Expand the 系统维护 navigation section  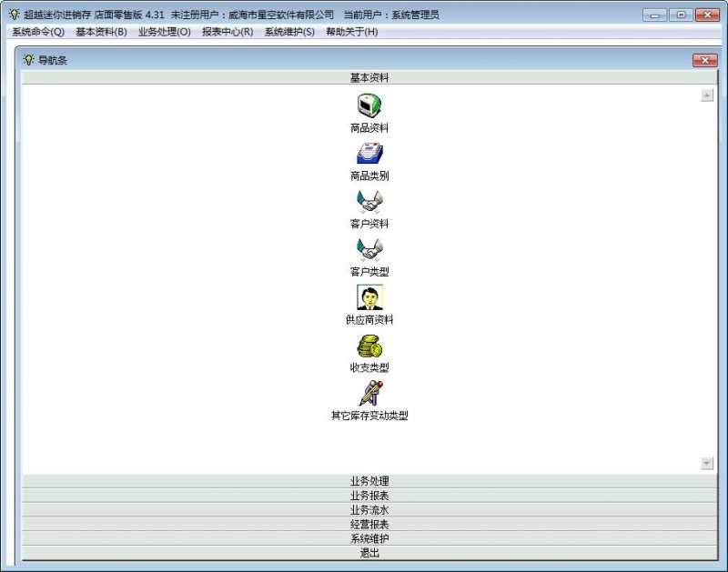[x=369, y=538]
